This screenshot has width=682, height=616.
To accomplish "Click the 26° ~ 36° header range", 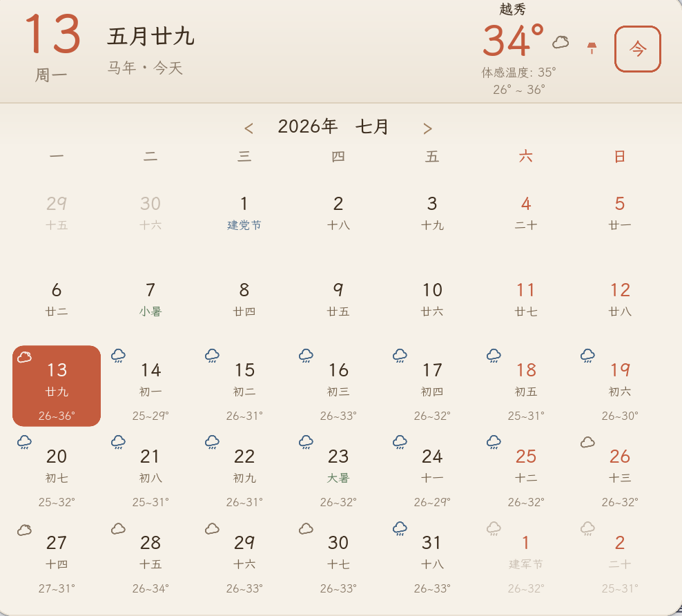I will click(519, 90).
